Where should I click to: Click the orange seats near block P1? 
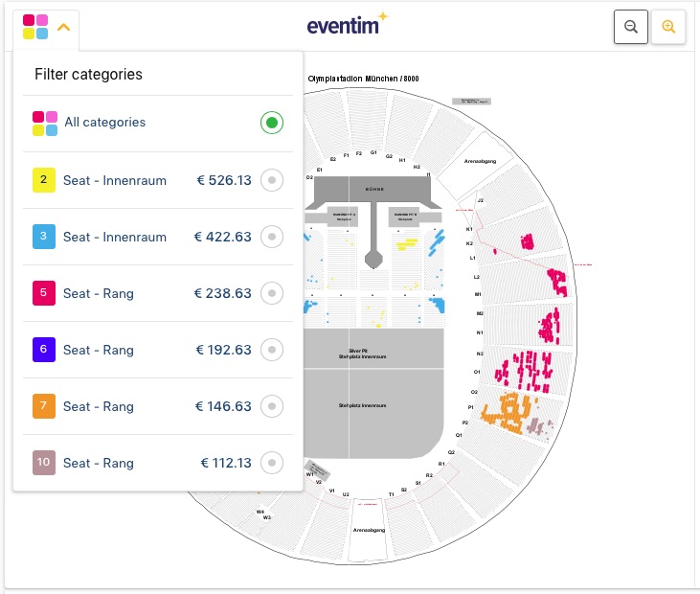[508, 413]
